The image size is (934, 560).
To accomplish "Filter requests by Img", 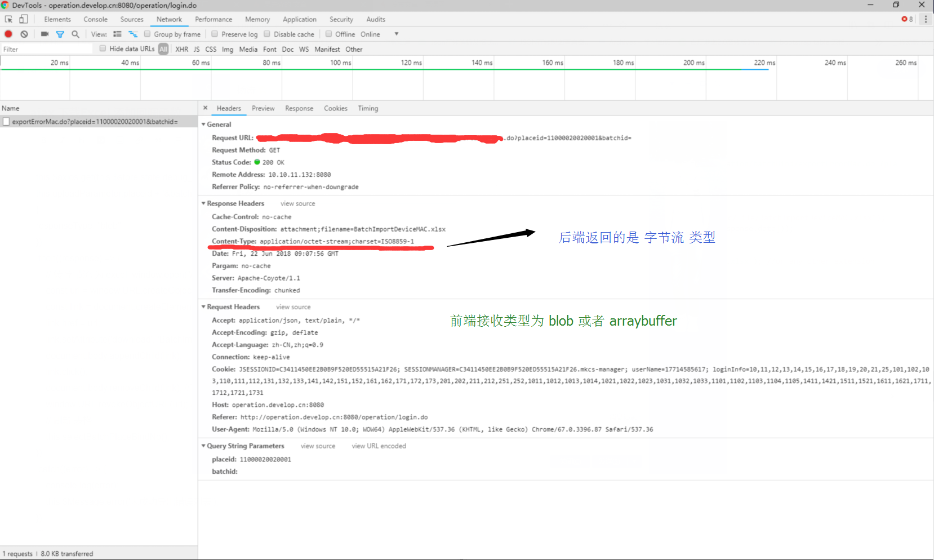I will click(228, 49).
